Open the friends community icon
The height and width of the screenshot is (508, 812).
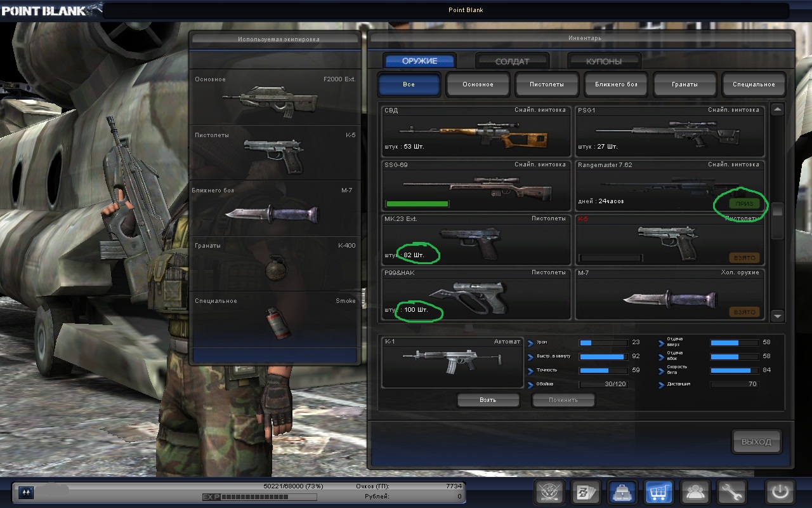tap(695, 491)
